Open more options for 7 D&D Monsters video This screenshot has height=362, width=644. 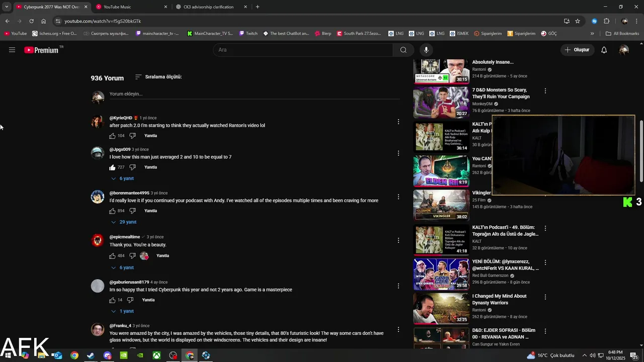tap(545, 91)
